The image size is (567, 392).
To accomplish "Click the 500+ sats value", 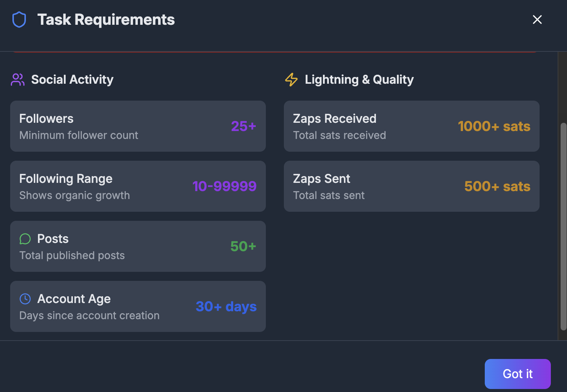I will [498, 186].
